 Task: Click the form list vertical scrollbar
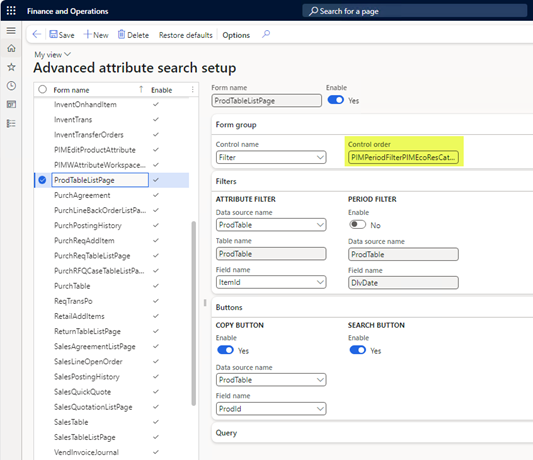193,313
